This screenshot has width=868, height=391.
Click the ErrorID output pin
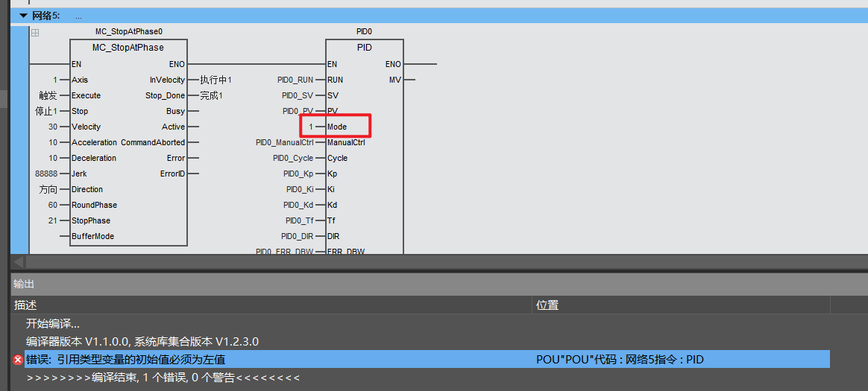click(173, 174)
